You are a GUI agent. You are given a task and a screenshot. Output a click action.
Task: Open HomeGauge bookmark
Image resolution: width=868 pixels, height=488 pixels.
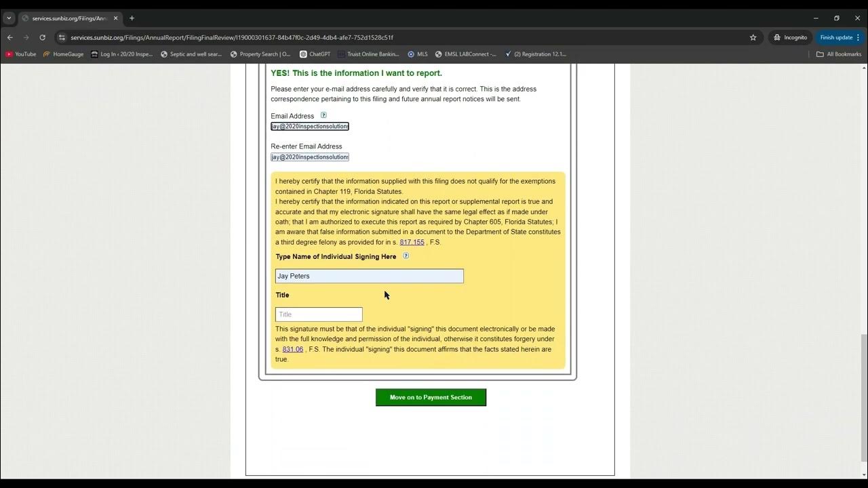(64, 54)
